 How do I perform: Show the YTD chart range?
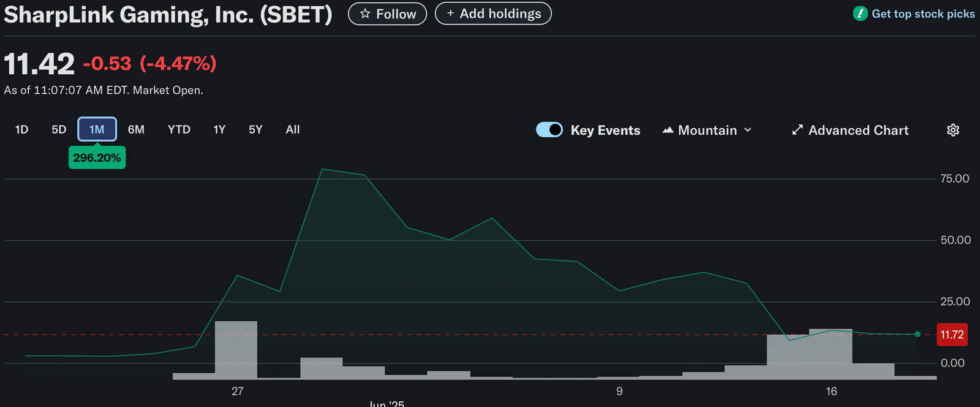(x=179, y=129)
